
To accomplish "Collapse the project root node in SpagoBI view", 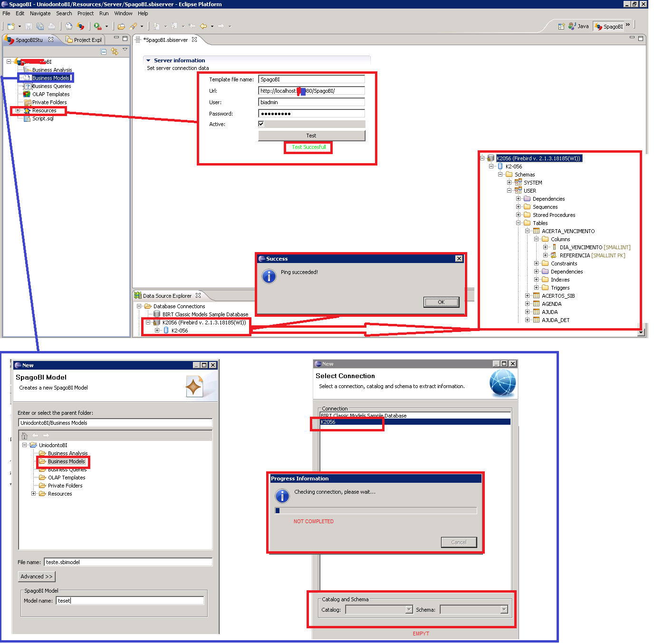I will (x=9, y=62).
